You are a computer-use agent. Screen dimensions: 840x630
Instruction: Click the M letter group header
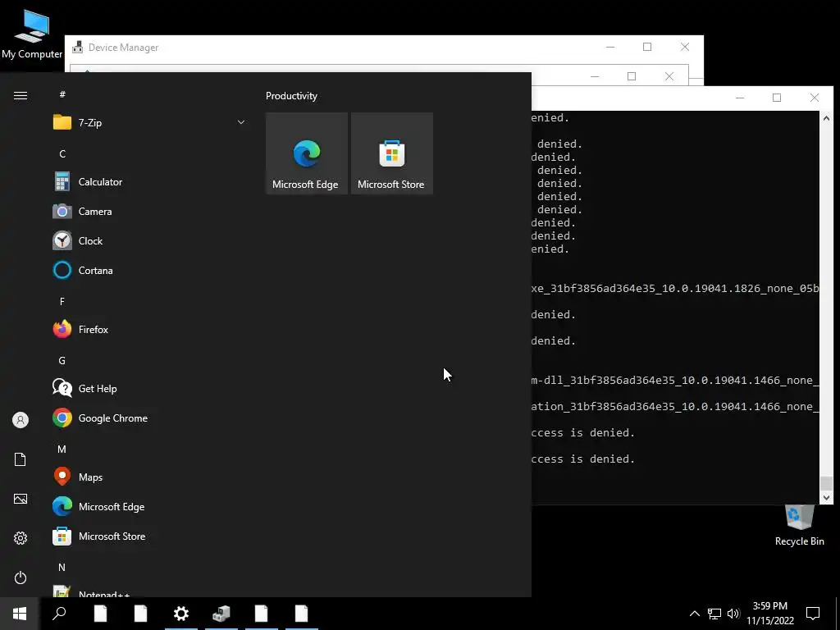point(62,449)
